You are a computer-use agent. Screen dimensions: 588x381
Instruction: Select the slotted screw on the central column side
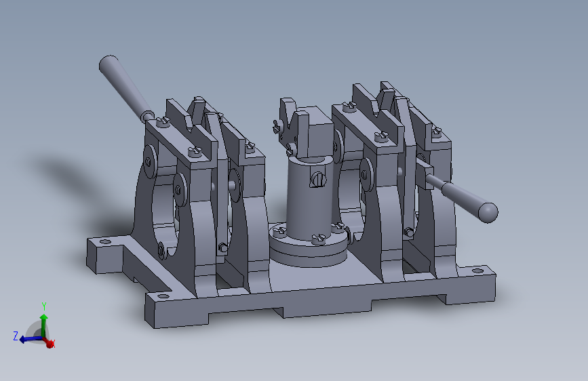tap(318, 180)
